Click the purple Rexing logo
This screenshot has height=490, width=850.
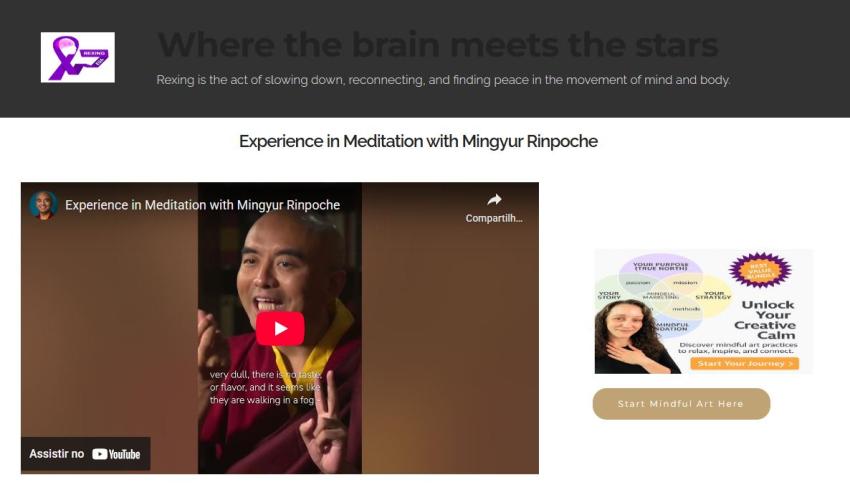coord(78,57)
